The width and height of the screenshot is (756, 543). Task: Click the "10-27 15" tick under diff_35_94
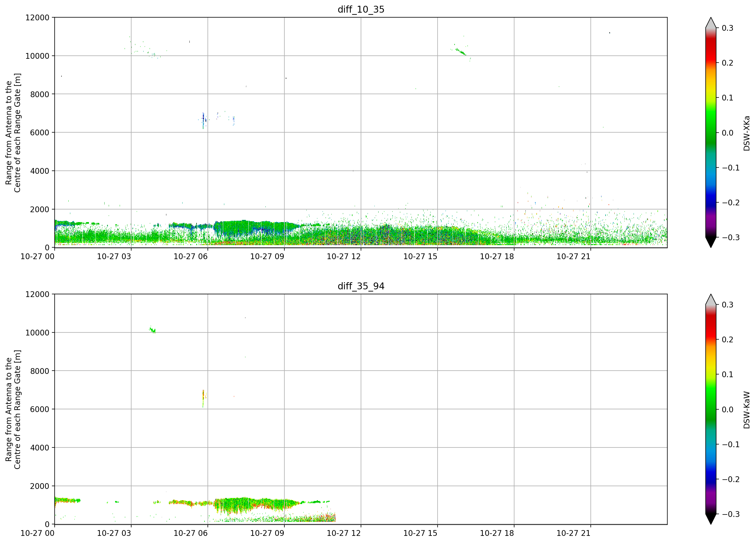(420, 533)
